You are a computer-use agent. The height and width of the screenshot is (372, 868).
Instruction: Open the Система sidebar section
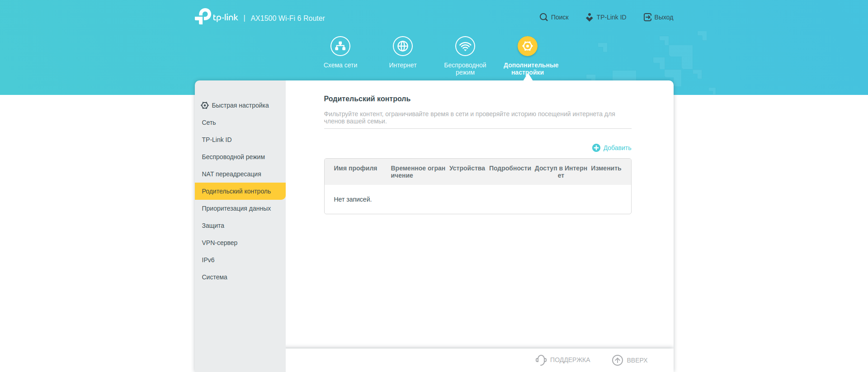pyautogui.click(x=215, y=277)
